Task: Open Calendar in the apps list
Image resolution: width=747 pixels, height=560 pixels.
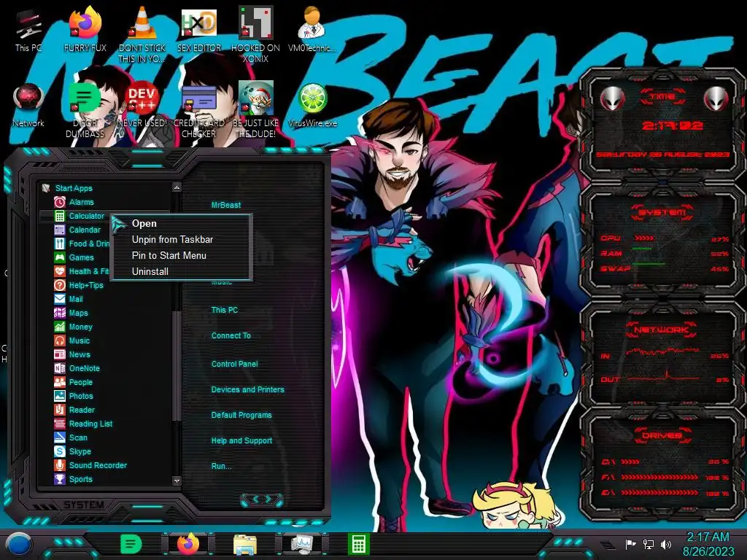Action: (x=77, y=230)
